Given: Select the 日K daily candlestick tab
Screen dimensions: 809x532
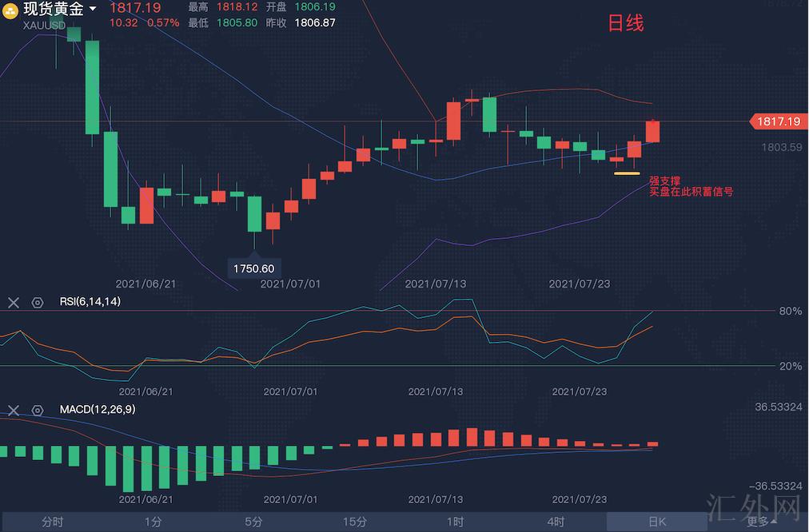Looking at the screenshot, I should tap(656, 522).
